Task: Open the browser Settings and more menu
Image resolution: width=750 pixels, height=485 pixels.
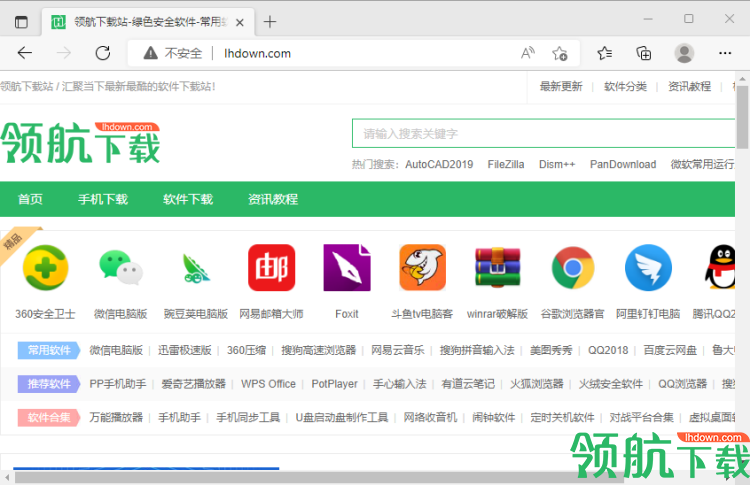Action: (725, 53)
